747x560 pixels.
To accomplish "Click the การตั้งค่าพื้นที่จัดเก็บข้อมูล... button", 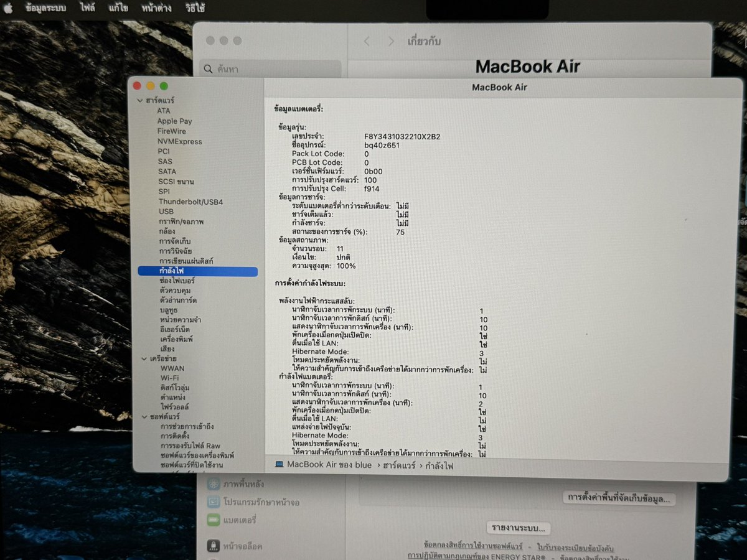I will click(x=619, y=498).
